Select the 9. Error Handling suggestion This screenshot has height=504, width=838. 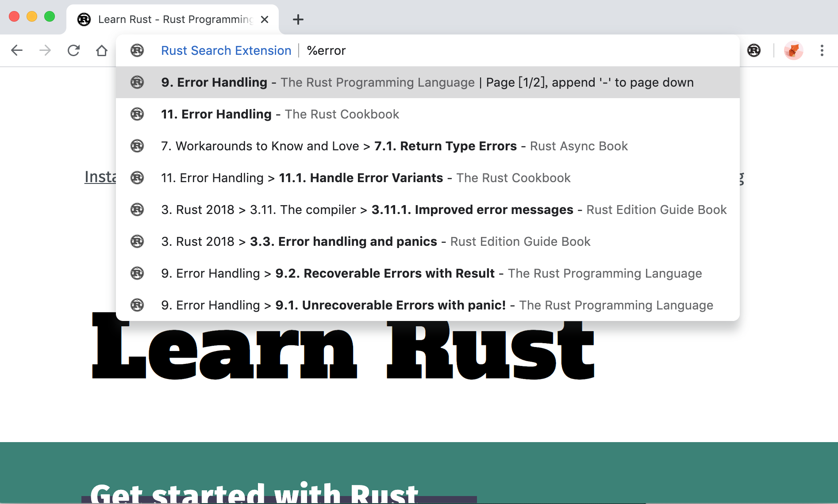point(428,82)
